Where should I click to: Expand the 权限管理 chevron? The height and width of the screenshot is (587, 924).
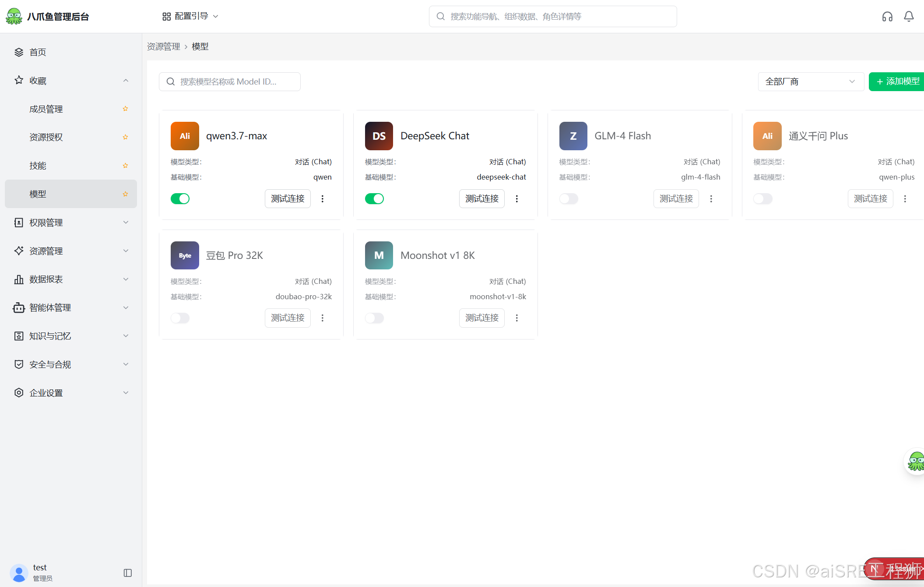(x=126, y=223)
